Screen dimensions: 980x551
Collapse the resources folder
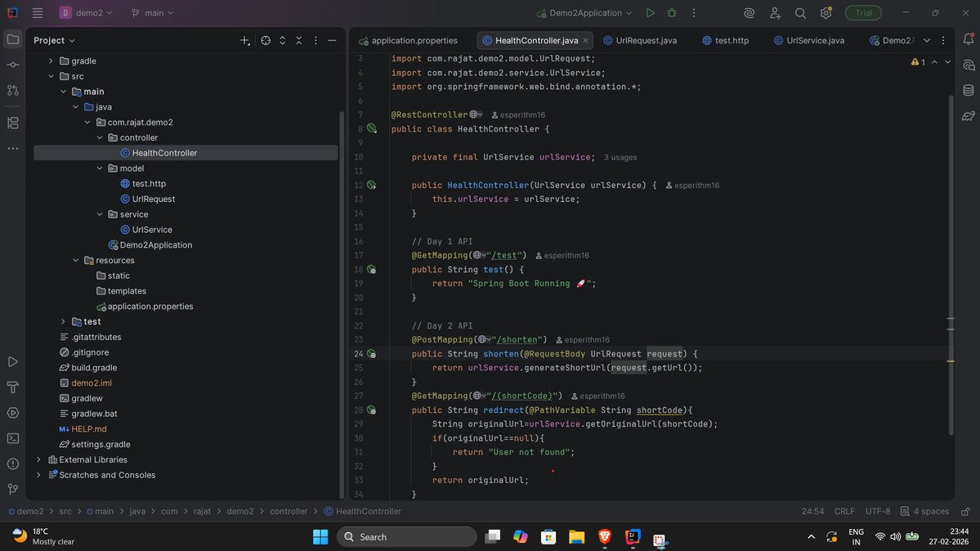coord(75,260)
